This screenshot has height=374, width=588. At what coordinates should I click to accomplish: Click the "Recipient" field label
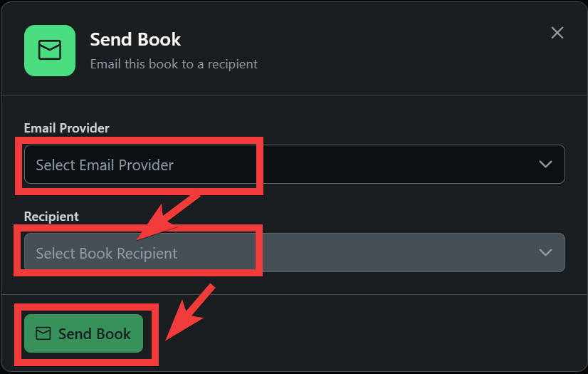51,217
